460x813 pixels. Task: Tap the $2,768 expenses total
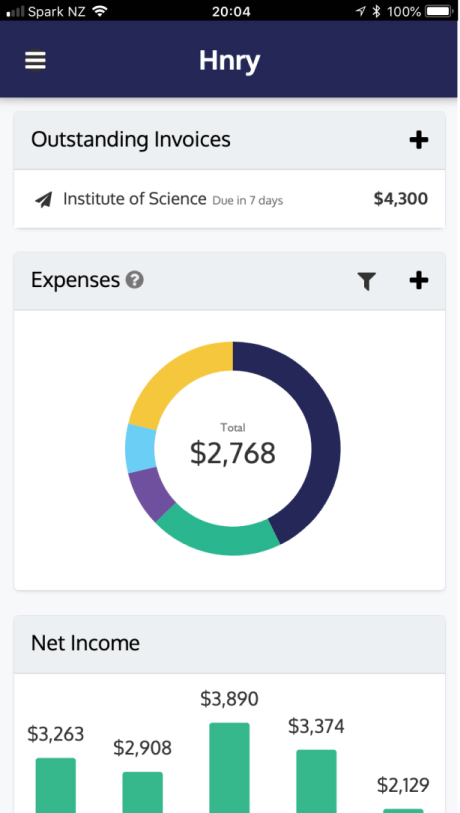pyautogui.click(x=232, y=453)
